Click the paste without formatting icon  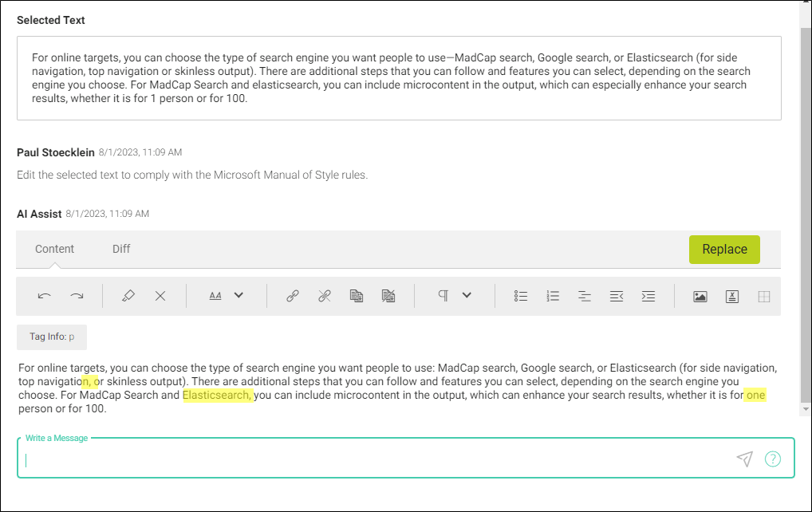[388, 296]
